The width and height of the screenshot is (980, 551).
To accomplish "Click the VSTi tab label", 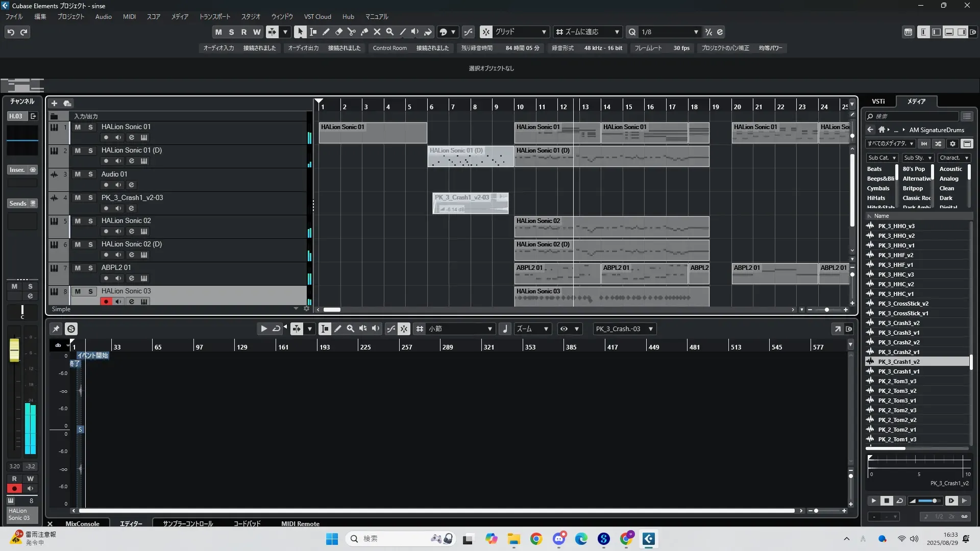I will click(x=878, y=101).
